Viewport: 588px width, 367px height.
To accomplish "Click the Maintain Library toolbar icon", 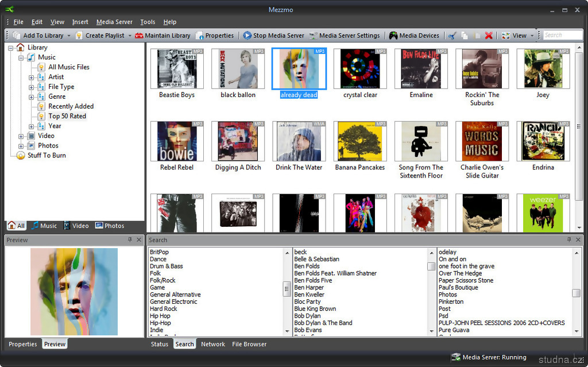I will [x=139, y=36].
